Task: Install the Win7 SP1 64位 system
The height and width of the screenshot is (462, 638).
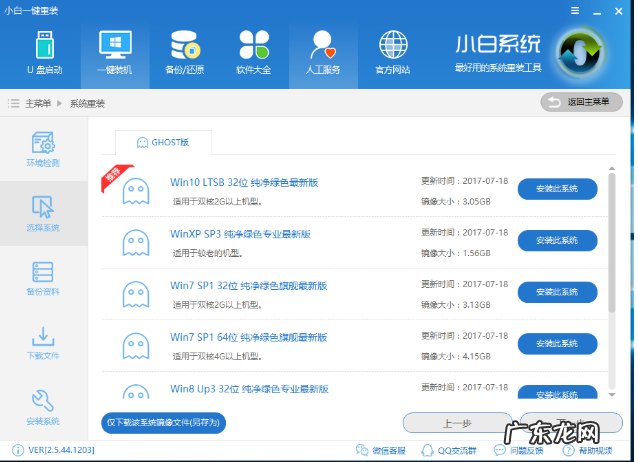Action: click(x=557, y=344)
